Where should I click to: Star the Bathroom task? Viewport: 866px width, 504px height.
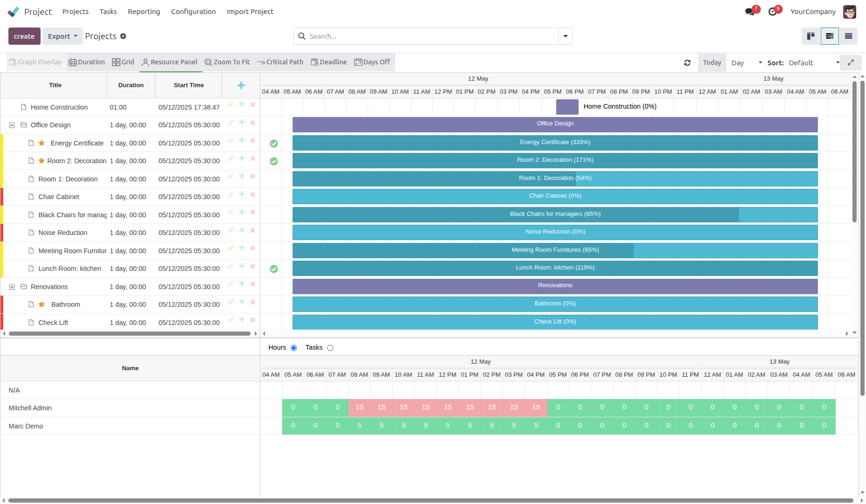(42, 304)
